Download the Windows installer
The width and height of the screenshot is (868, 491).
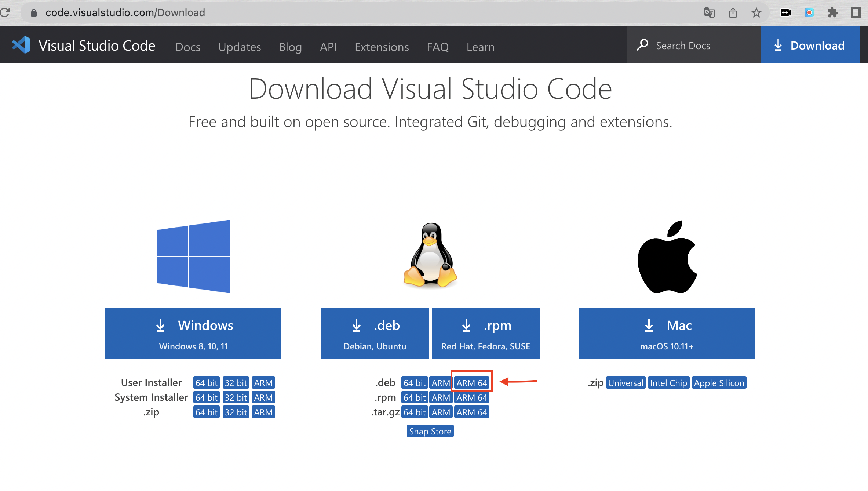(193, 334)
